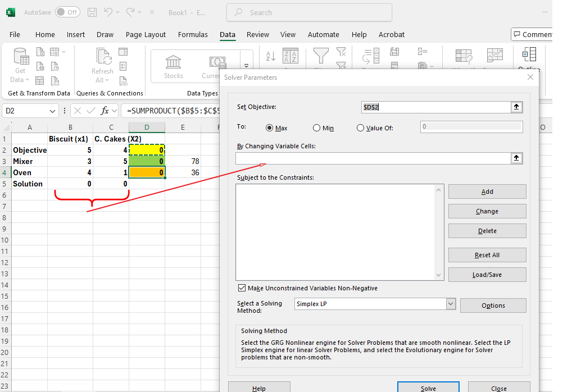Expand the Data Types gallery
The image size is (572, 392).
pyautogui.click(x=246, y=66)
